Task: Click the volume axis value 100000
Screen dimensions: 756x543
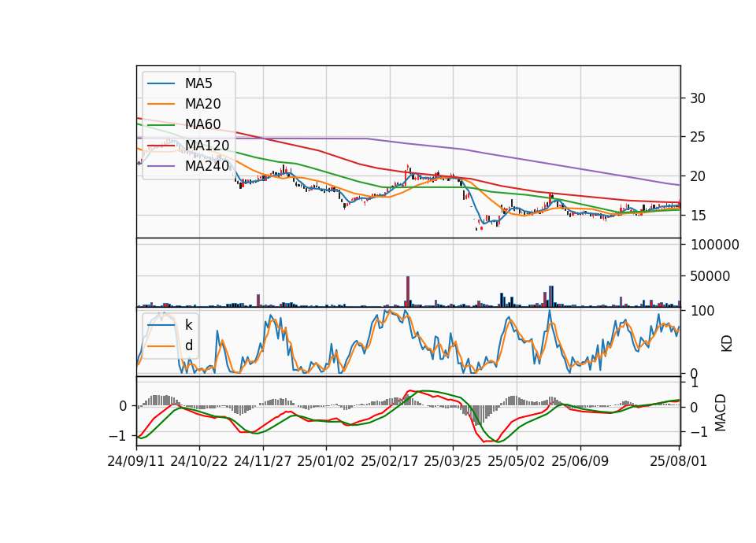Action: click(x=715, y=245)
